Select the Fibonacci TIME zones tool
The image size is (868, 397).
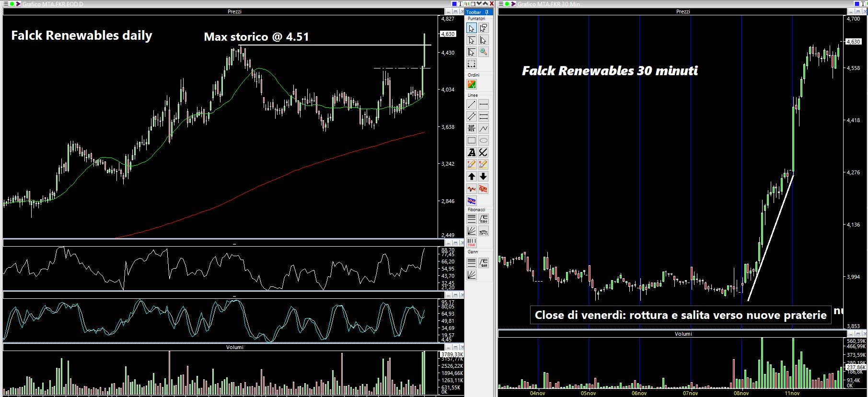[472, 243]
